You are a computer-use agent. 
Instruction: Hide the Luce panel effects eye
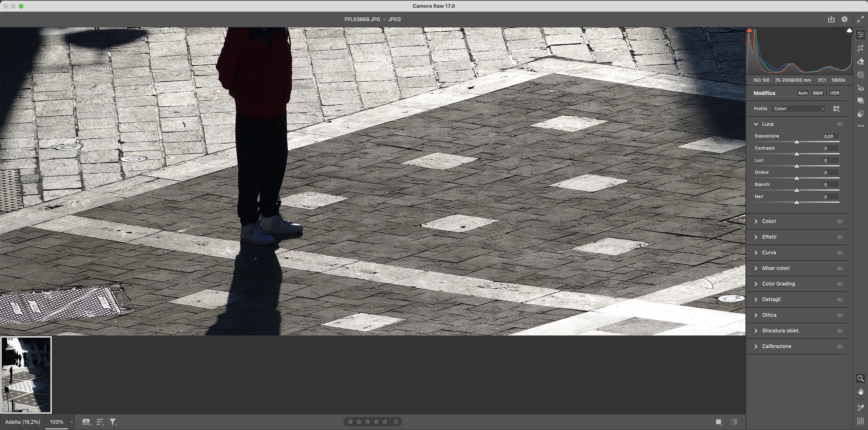pyautogui.click(x=840, y=124)
